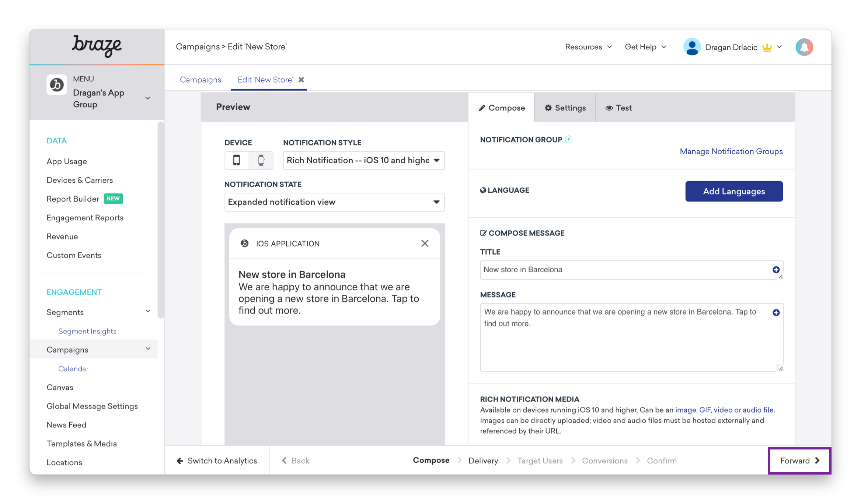Image resolution: width=861 pixels, height=504 pixels.
Task: Expand the Resources menu
Action: point(588,47)
